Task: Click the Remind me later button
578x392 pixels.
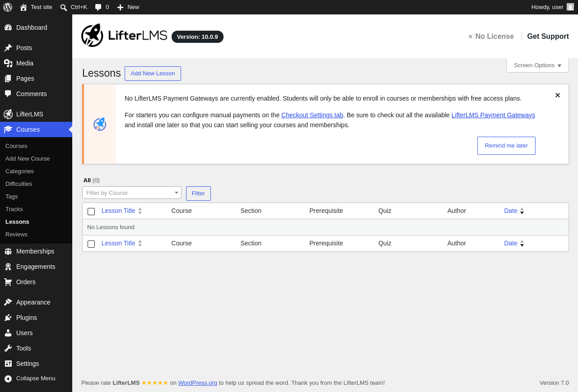Action: click(506, 146)
